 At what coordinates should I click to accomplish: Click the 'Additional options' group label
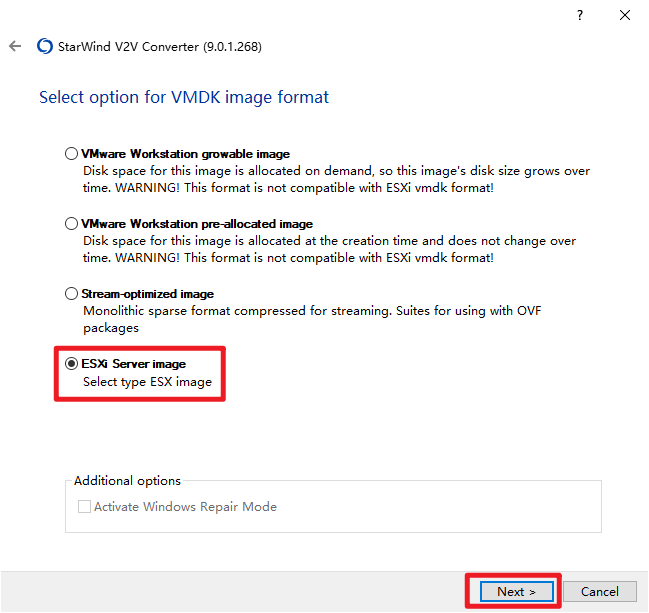[127, 481]
